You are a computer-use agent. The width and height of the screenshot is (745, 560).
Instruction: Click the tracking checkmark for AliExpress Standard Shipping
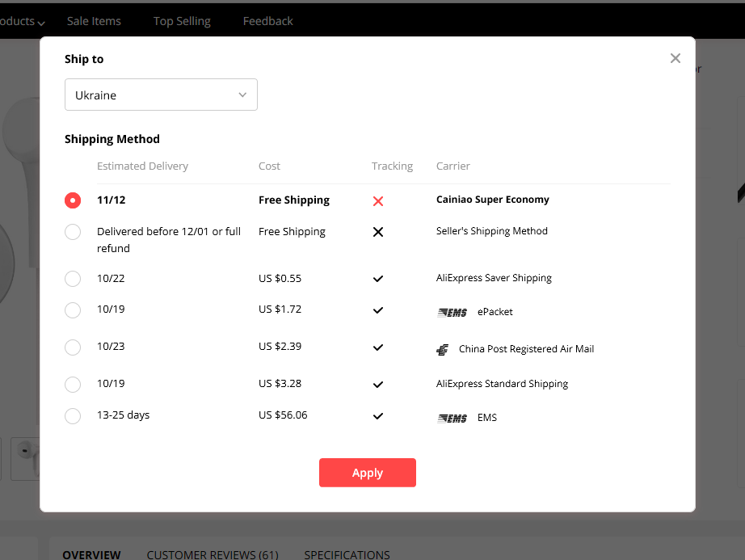(378, 385)
